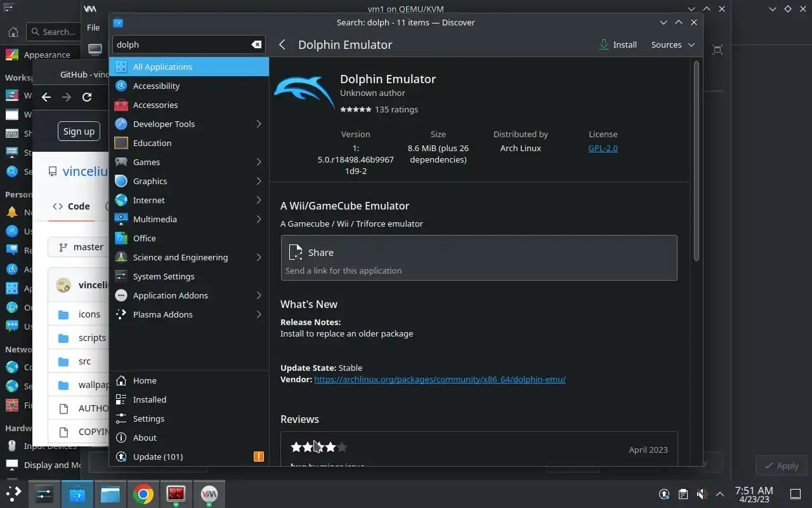
Task: Open the icons folder on GitHub
Action: 89,314
